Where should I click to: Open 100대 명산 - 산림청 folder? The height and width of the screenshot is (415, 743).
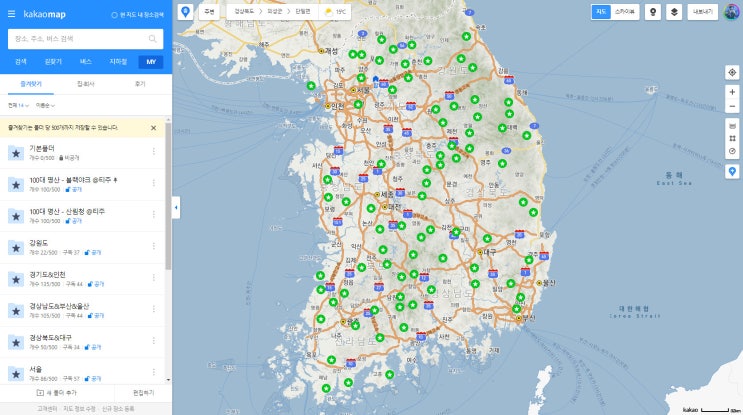click(x=82, y=216)
